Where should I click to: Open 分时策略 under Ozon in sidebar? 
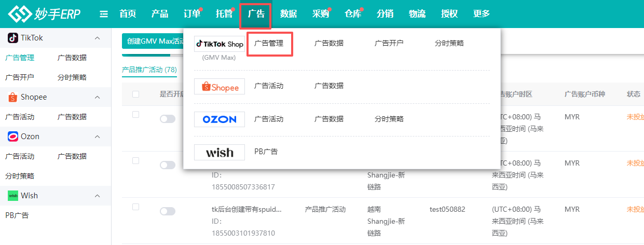(x=20, y=176)
